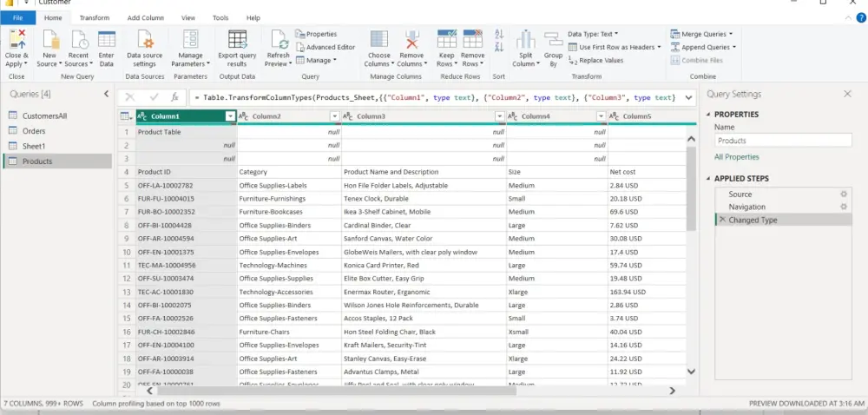The image size is (868, 415).
Task: Sort descending with the Z-A icon
Action: pos(499,47)
